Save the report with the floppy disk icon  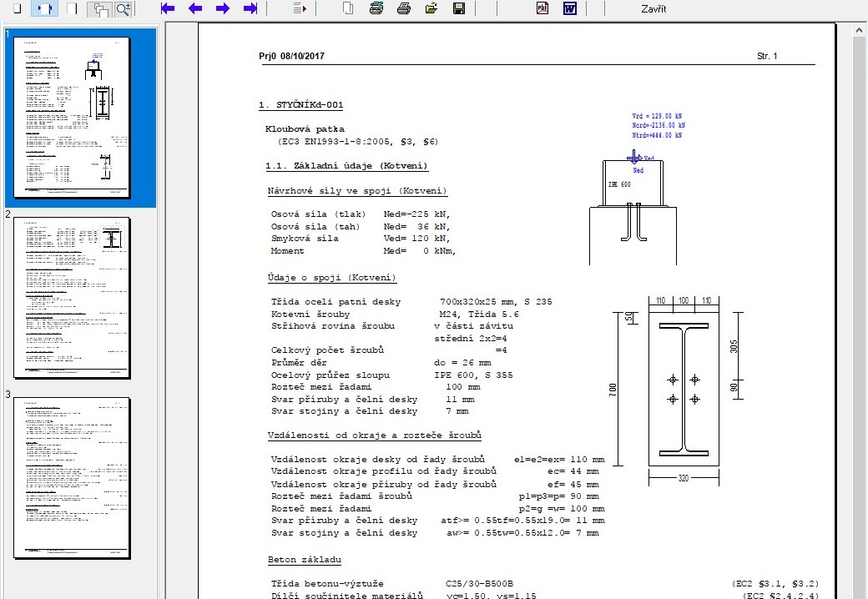[x=459, y=8]
